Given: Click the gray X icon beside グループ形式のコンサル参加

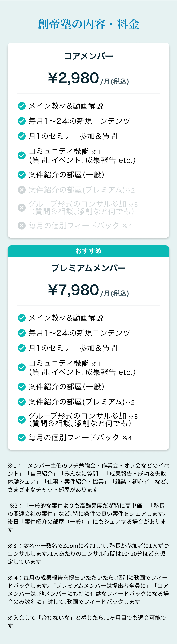Looking at the screenshot, I should (x=22, y=208).
